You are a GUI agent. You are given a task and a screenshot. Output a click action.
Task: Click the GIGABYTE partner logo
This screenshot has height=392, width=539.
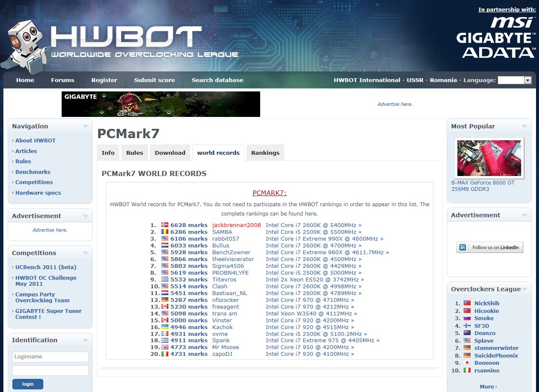click(496, 39)
